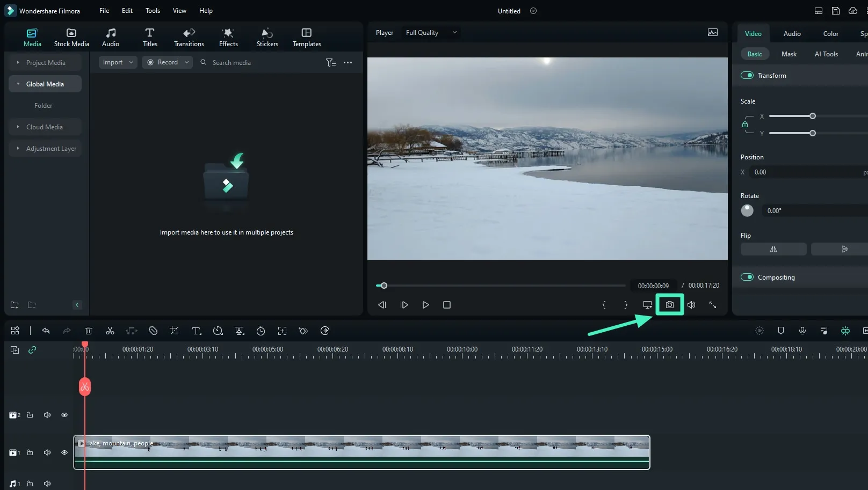Open the Effects panel
Viewport: 868px width, 490px height.
(228, 36)
